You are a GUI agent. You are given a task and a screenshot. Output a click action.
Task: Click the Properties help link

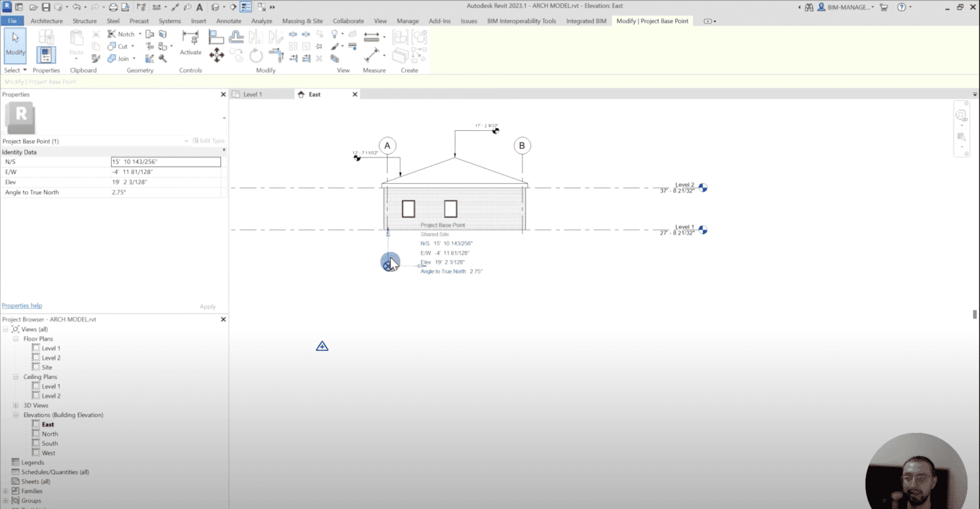click(x=22, y=306)
